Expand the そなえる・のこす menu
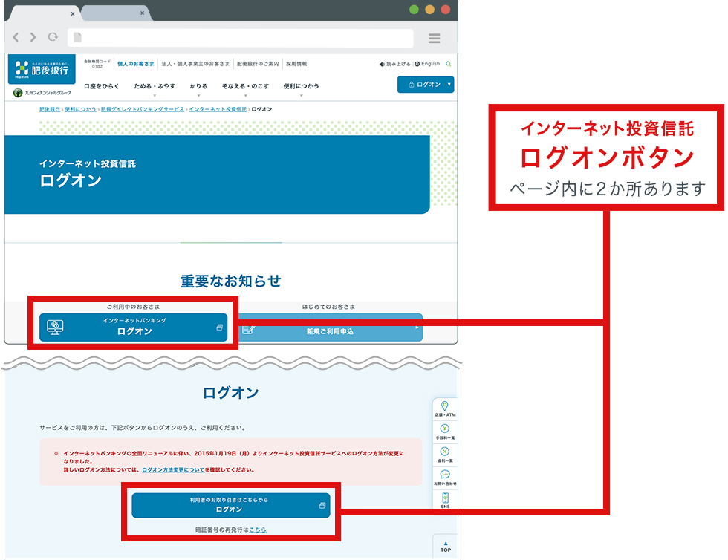 tap(245, 87)
